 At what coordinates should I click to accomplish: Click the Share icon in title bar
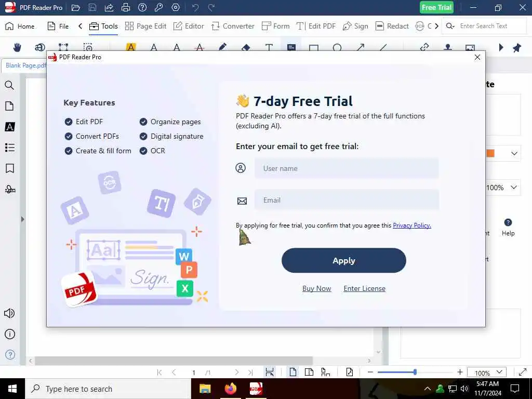point(109,7)
